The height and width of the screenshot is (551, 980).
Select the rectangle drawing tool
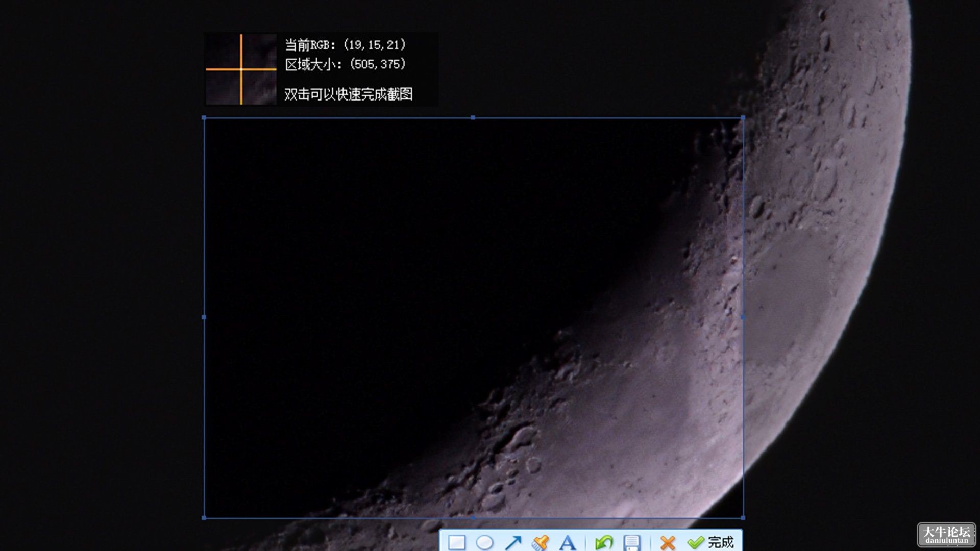457,542
